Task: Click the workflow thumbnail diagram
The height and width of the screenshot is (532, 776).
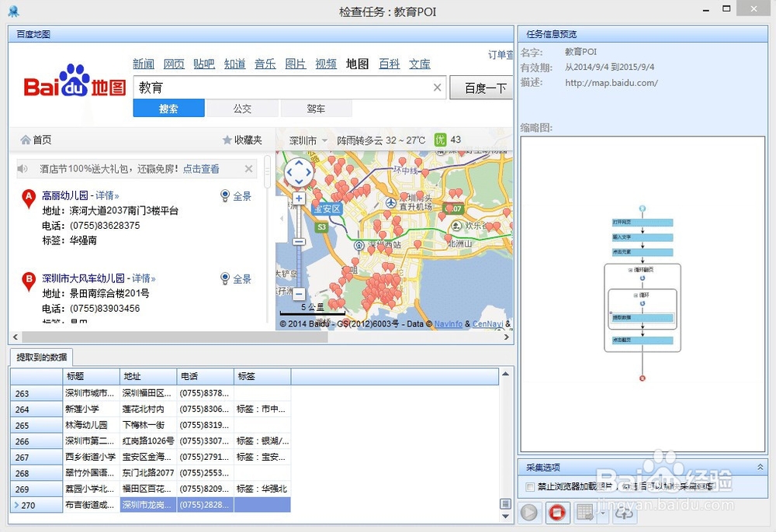Action: 643,293
